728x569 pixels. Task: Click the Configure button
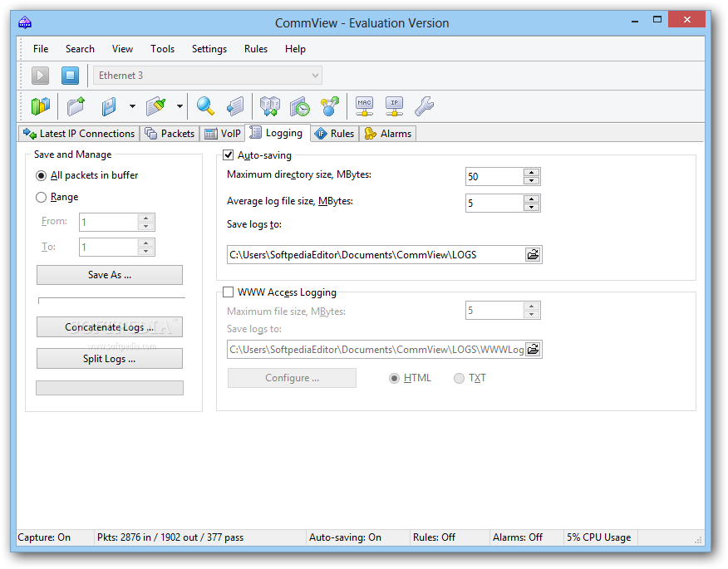[292, 378]
